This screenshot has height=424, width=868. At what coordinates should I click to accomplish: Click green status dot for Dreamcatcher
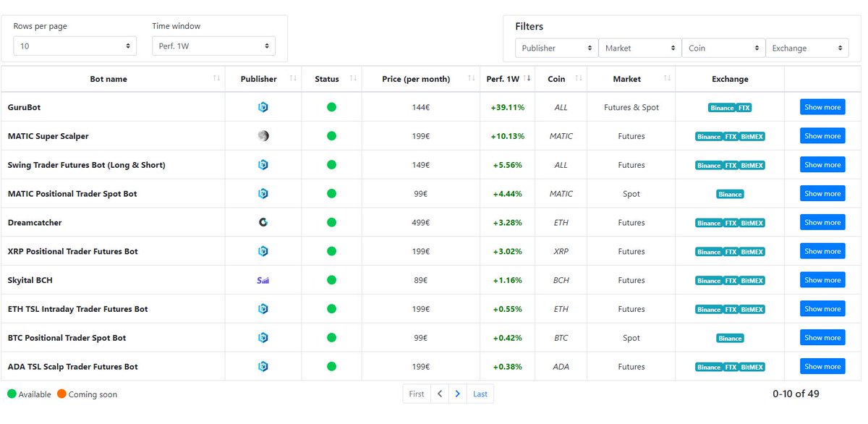[x=331, y=223]
